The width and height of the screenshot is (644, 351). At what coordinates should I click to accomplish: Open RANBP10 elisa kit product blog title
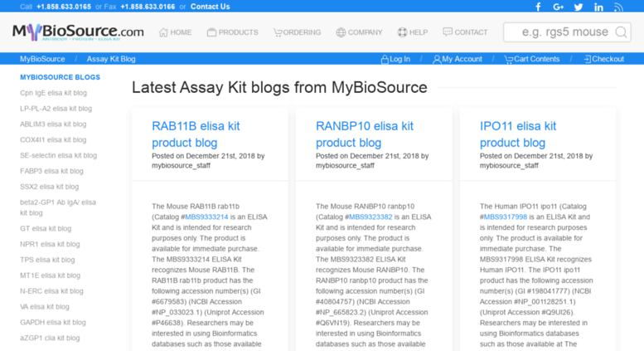tap(365, 134)
